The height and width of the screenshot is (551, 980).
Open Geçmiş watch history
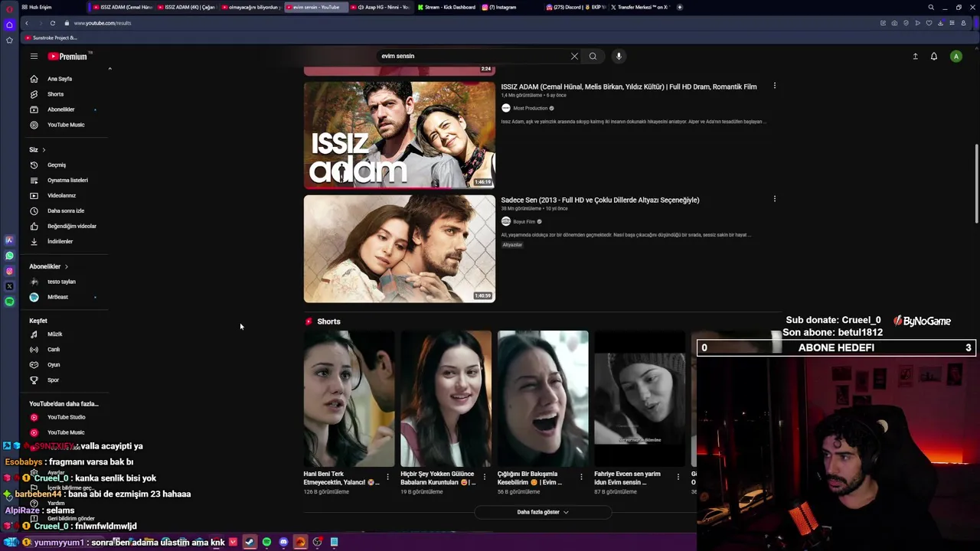coord(57,165)
